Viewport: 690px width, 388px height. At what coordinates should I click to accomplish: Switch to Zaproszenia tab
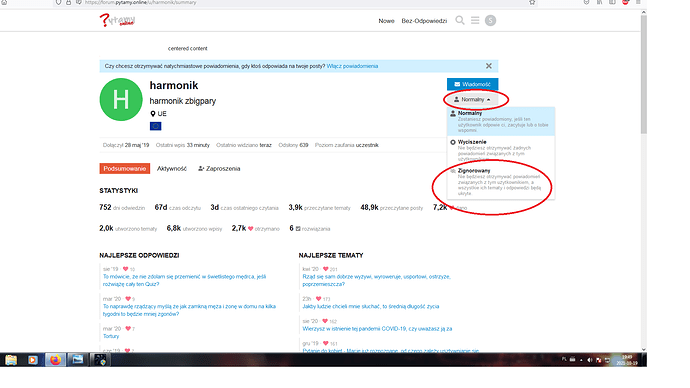[219, 168]
